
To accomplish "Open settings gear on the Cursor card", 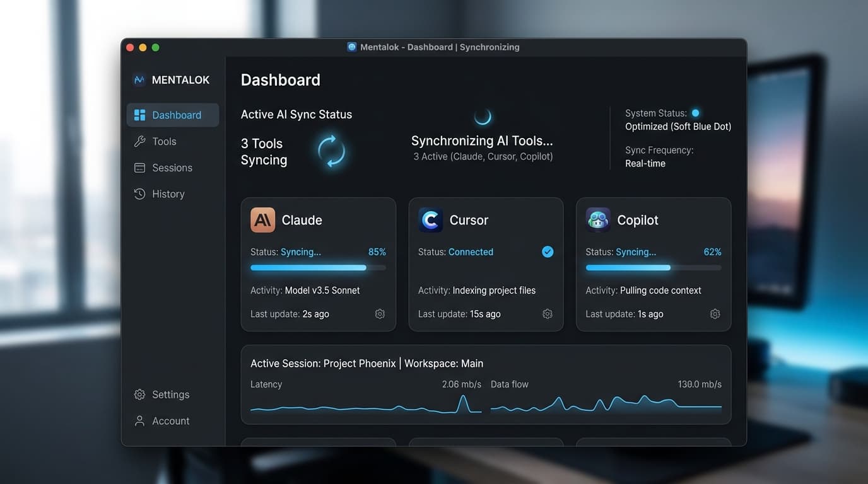I will (x=548, y=314).
